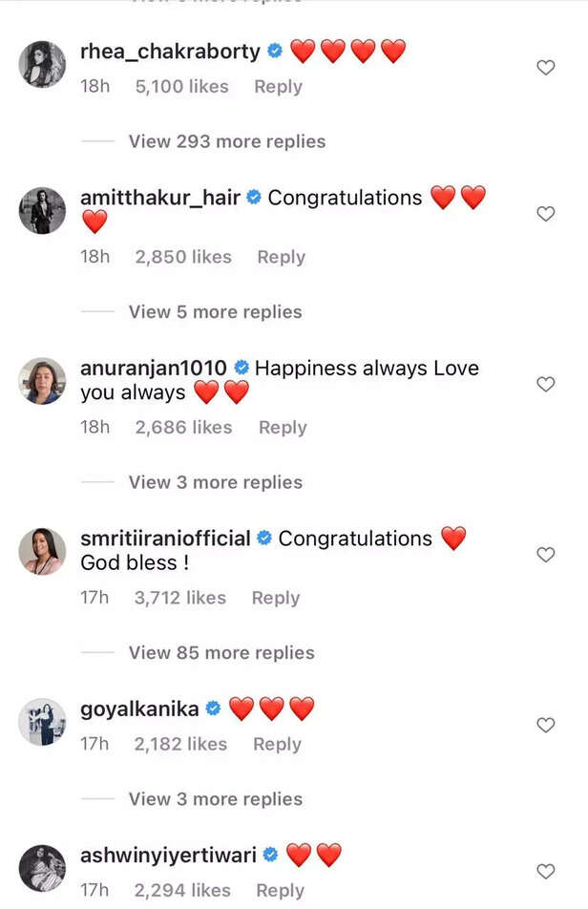Open ashwinyiyertiwari's profile avatar

click(x=43, y=868)
